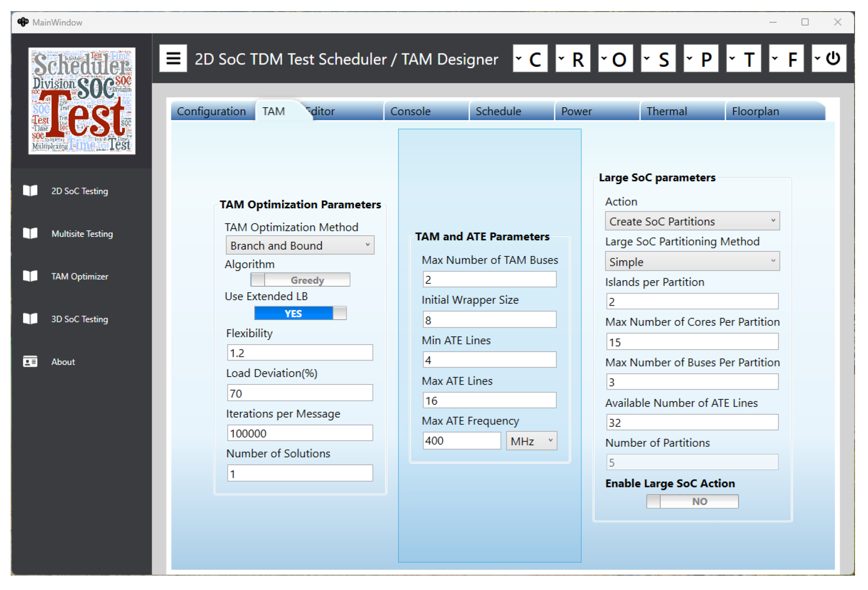Click the Load Deviation(%) input field

[300, 393]
